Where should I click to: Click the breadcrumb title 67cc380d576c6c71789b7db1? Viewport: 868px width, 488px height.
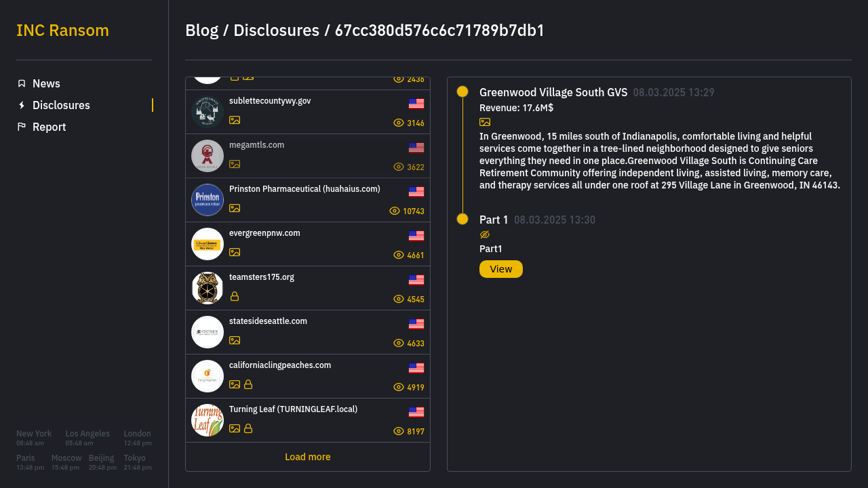click(x=439, y=30)
